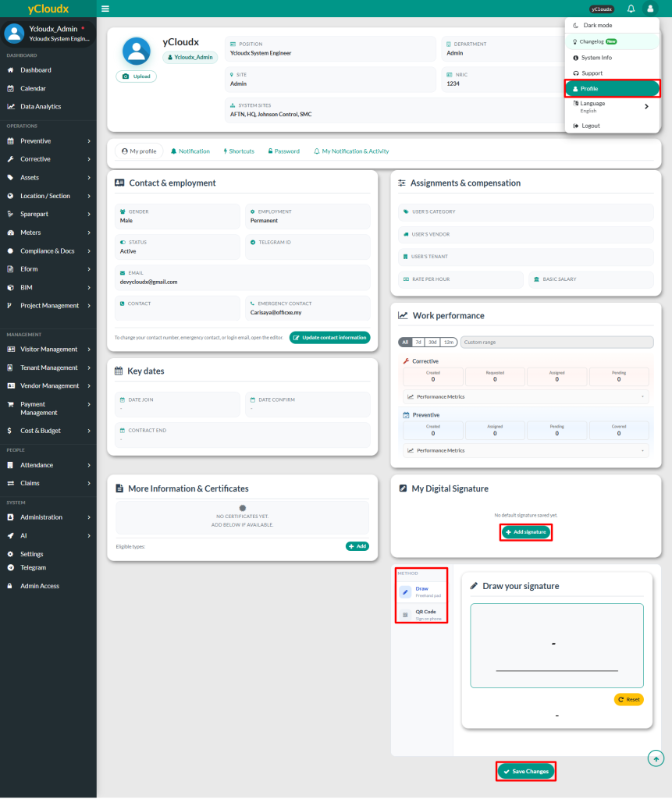Open Visitor Management in sidebar
The height and width of the screenshot is (799, 672).
(x=48, y=350)
